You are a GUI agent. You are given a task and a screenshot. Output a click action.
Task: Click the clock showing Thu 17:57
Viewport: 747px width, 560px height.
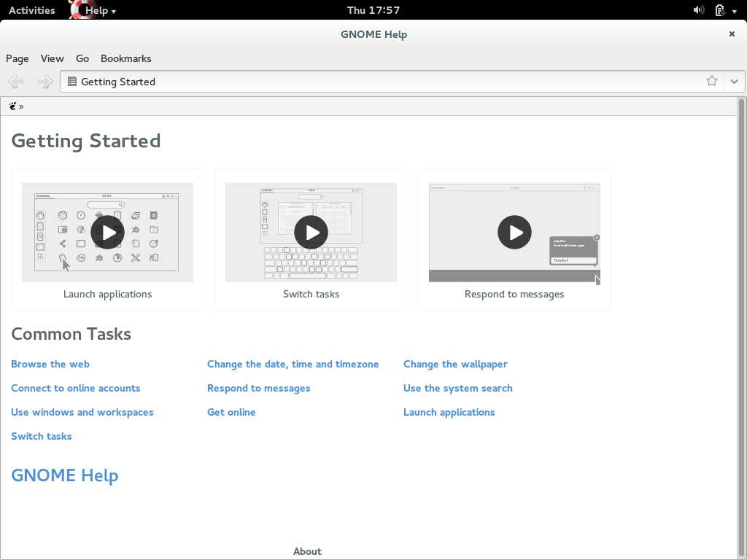373,10
